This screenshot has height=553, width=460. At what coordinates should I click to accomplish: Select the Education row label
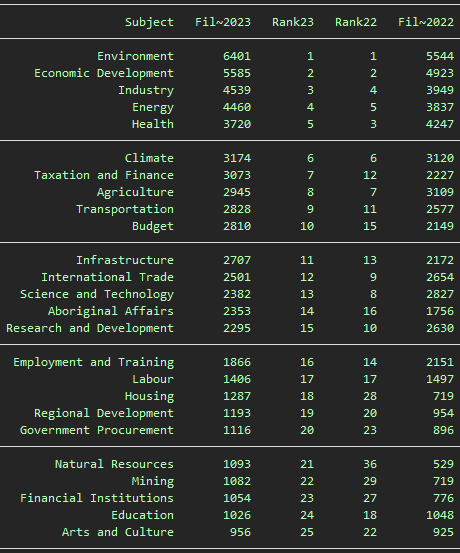[x=142, y=515]
